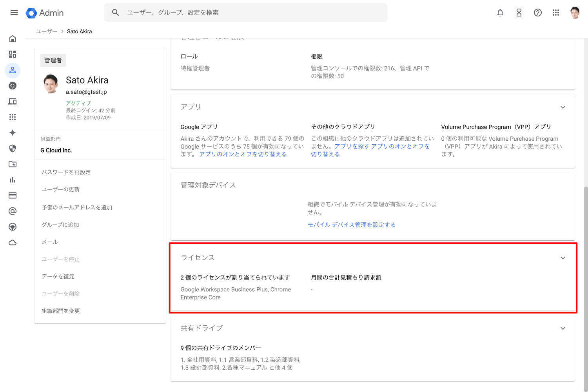This screenshot has height=392, width=588.
Task: Click ユーザーの更新
Action: tap(61, 189)
